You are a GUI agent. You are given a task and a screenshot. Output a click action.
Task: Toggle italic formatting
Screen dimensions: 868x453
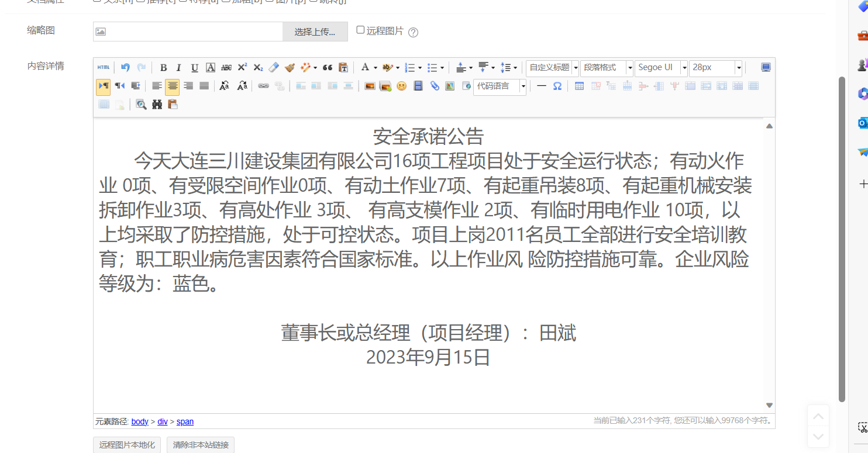pos(179,67)
